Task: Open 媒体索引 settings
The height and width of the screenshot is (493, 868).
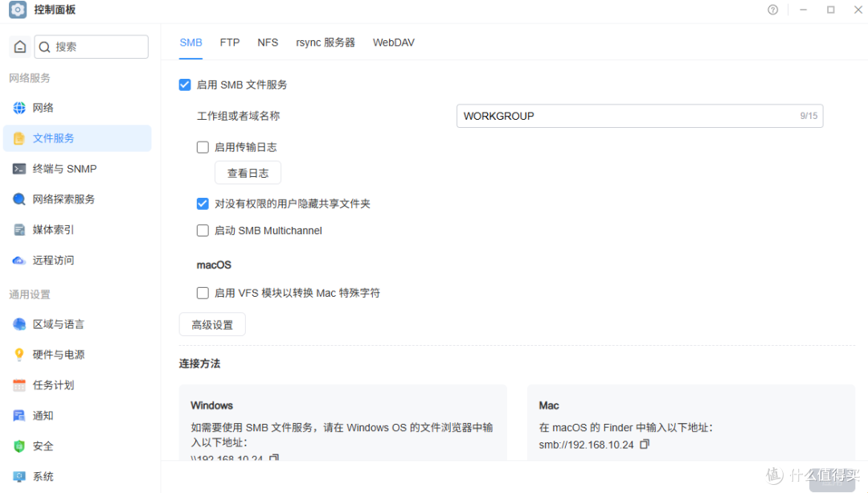Action: (77, 229)
